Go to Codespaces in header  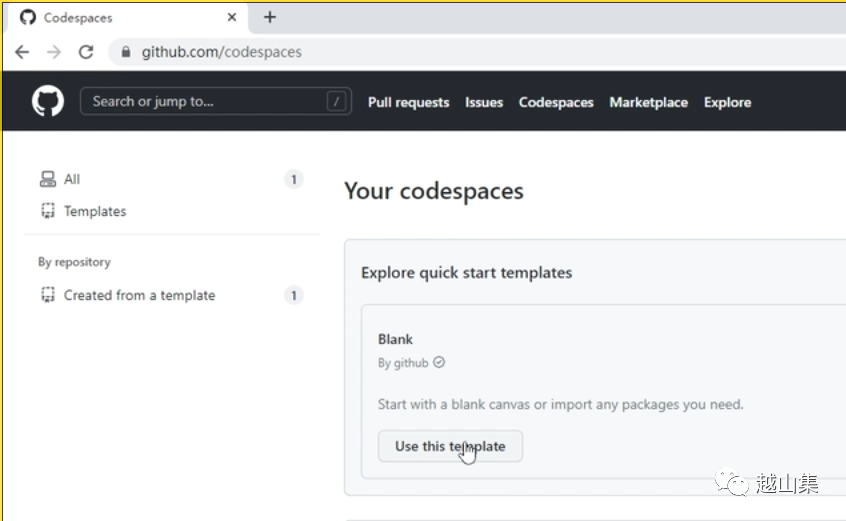tap(556, 102)
